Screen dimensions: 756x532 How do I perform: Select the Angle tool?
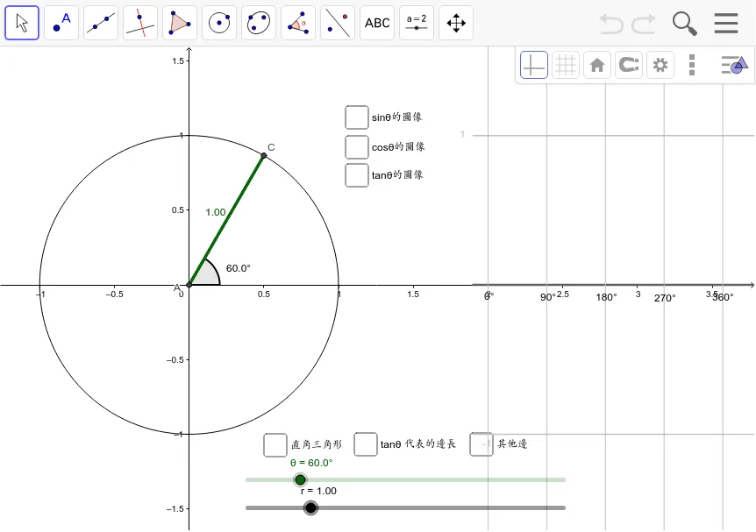click(x=298, y=23)
